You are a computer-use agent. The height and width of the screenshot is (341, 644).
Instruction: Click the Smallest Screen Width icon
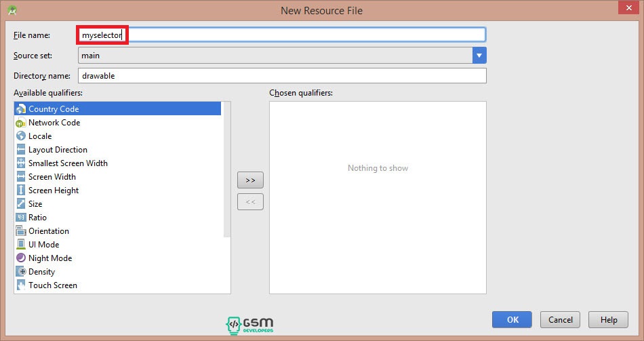tap(20, 163)
